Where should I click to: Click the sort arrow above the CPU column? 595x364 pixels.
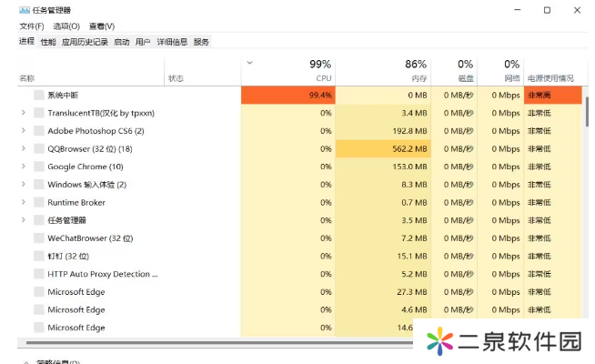[249, 63]
